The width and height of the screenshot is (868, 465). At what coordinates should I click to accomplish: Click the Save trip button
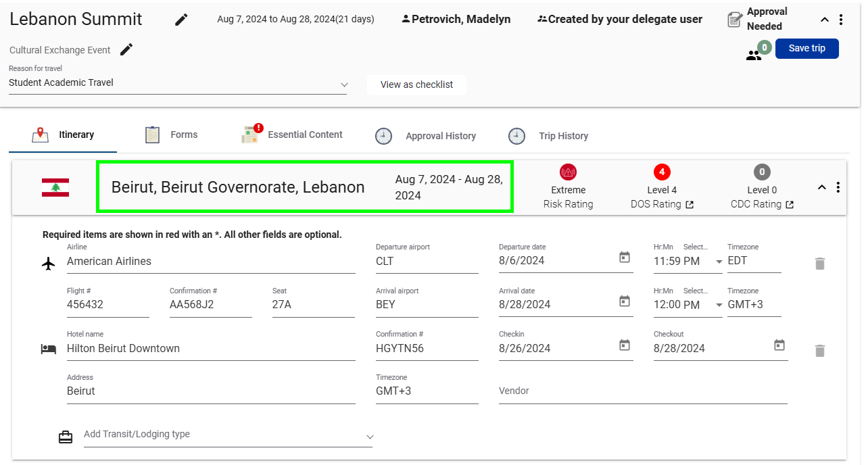(806, 49)
